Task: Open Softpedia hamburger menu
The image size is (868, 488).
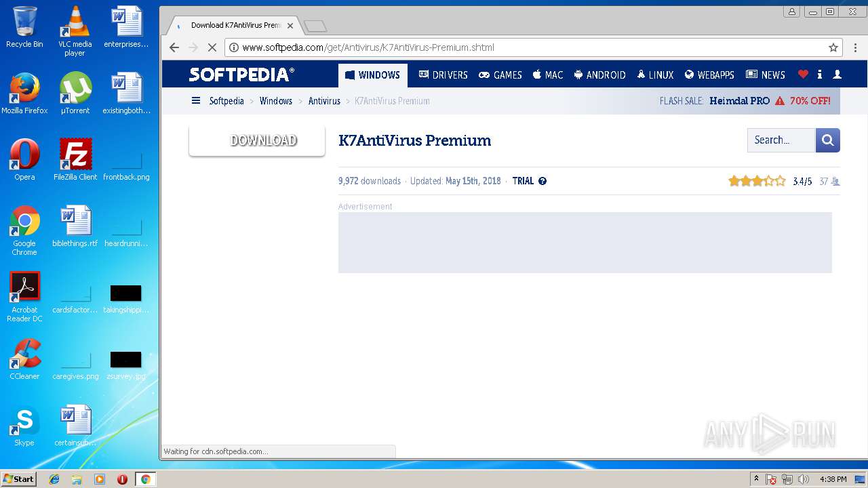Action: (x=196, y=101)
